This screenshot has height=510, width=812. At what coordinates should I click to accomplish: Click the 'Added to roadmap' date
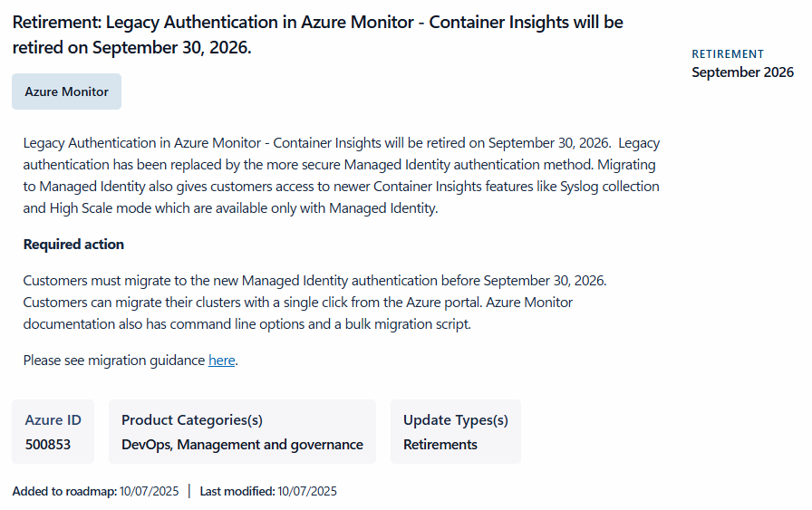click(150, 491)
